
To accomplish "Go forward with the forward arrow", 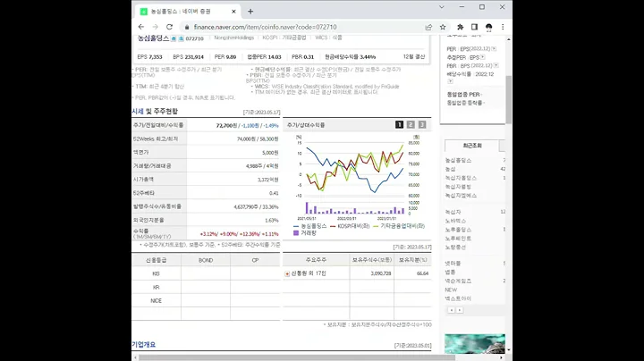I will pos(156,27).
